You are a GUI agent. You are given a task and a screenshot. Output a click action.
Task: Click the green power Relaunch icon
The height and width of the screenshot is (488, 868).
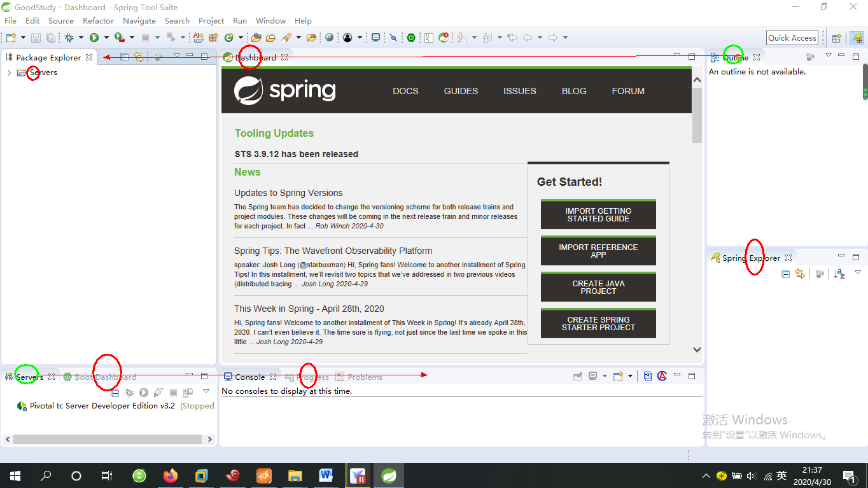point(411,38)
